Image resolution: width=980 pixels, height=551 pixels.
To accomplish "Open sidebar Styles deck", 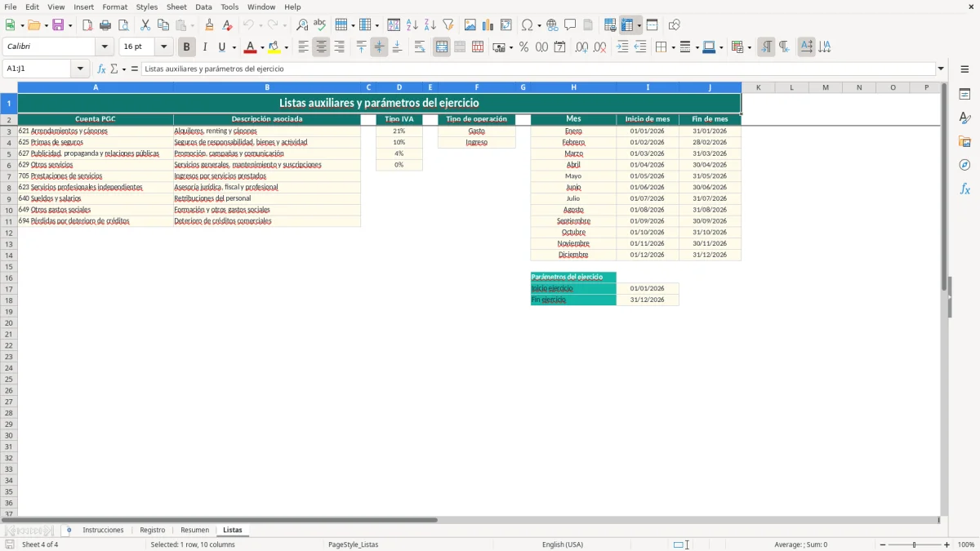I will point(964,118).
